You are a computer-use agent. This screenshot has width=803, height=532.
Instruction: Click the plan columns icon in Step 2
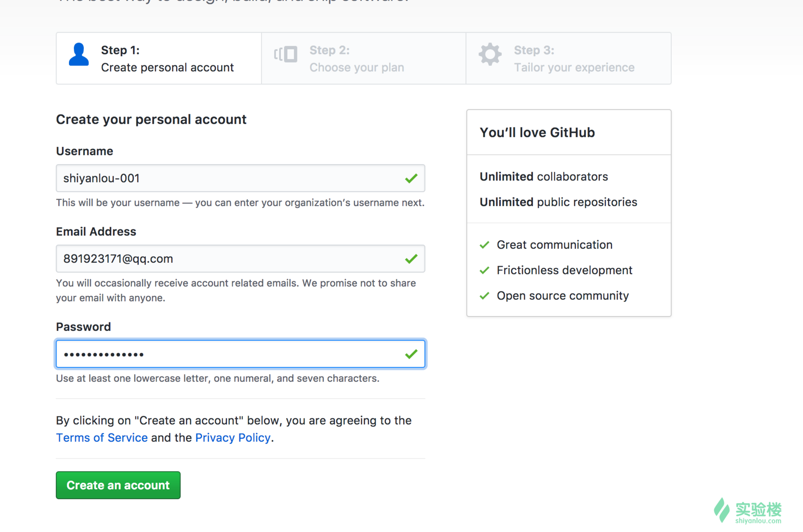[286, 54]
